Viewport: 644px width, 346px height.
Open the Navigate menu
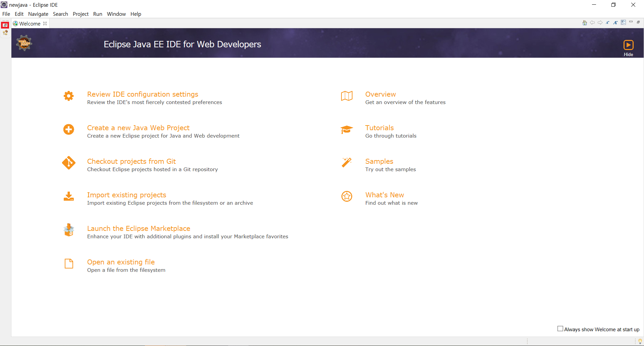(38, 14)
